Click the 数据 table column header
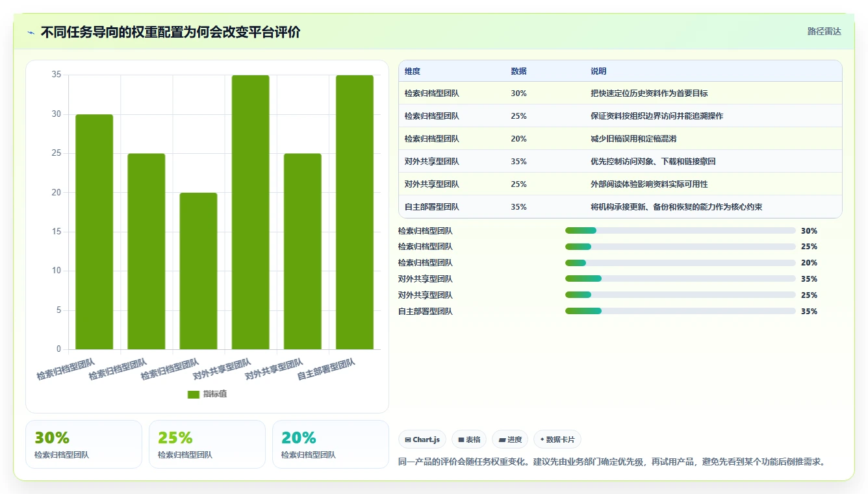This screenshot has height=494, width=868. 518,71
